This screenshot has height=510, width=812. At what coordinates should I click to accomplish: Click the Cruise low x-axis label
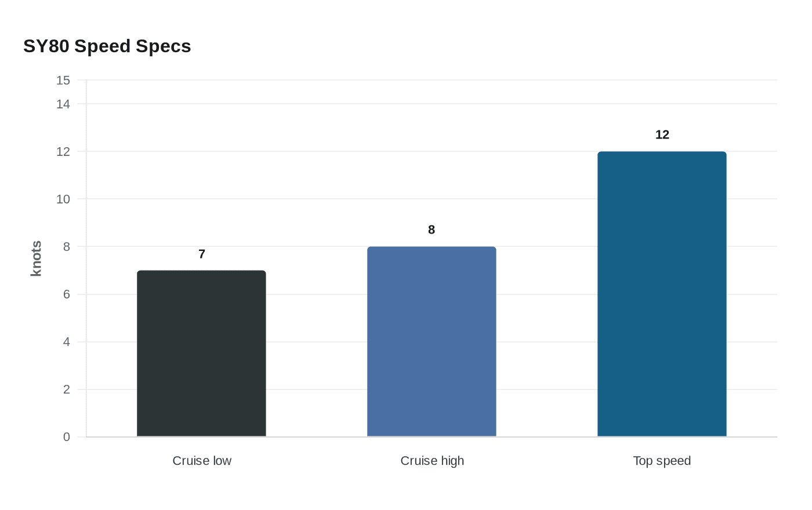202,461
